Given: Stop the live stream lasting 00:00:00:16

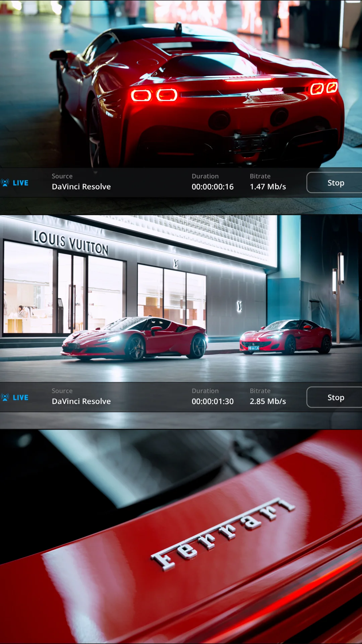Looking at the screenshot, I should pos(335,183).
